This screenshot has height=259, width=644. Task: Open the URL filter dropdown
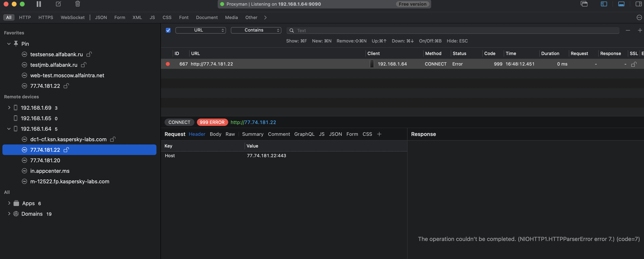tap(200, 30)
